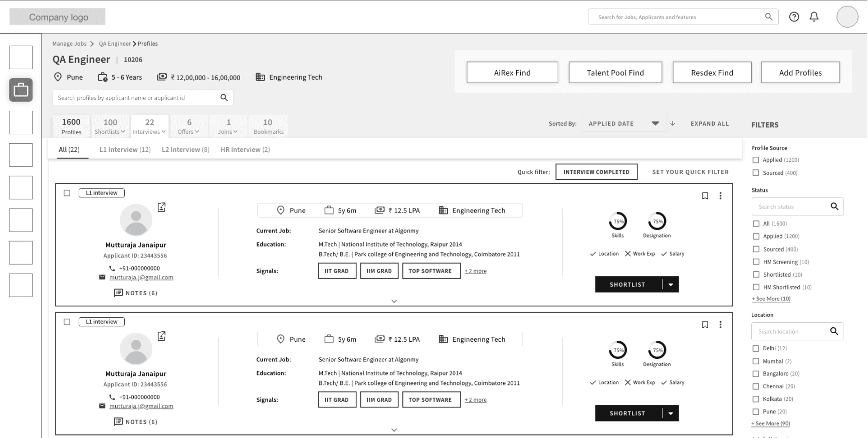868x438 pixels.
Task: Click second candidate's Skills 75% gauge
Action: [x=618, y=350]
